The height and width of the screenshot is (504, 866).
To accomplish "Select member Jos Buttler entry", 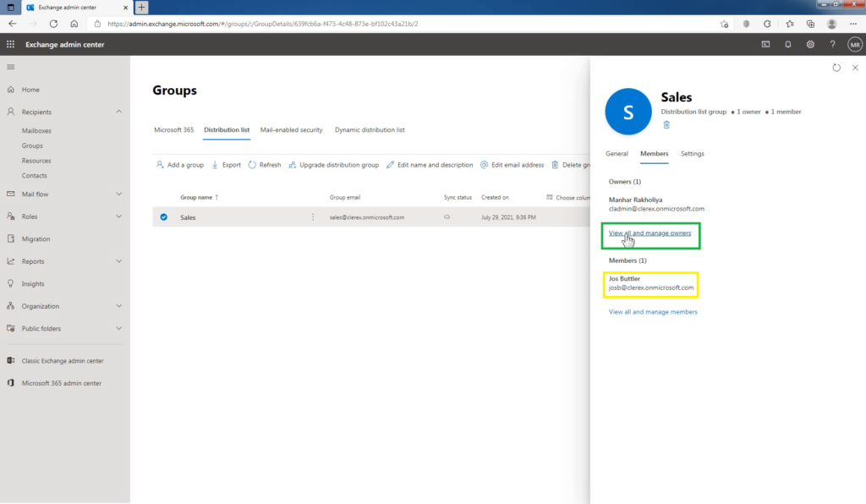I will coord(651,283).
